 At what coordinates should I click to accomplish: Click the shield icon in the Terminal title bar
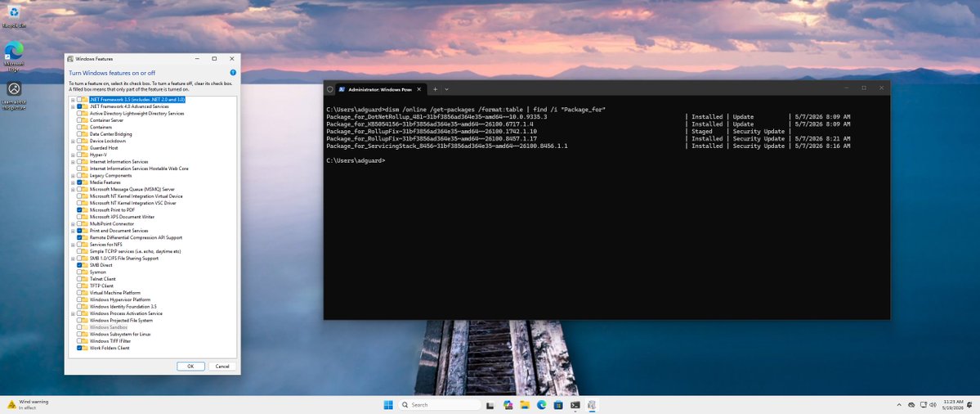pyautogui.click(x=330, y=89)
